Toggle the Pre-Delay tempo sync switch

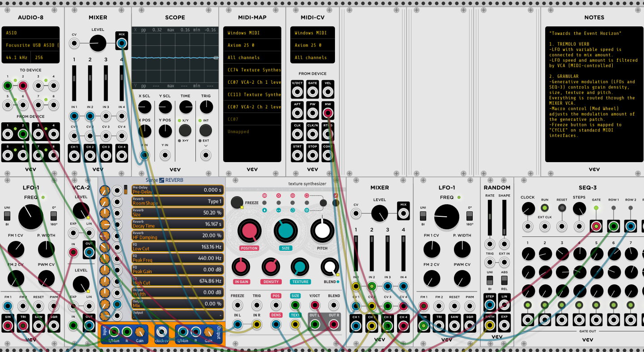126,190
